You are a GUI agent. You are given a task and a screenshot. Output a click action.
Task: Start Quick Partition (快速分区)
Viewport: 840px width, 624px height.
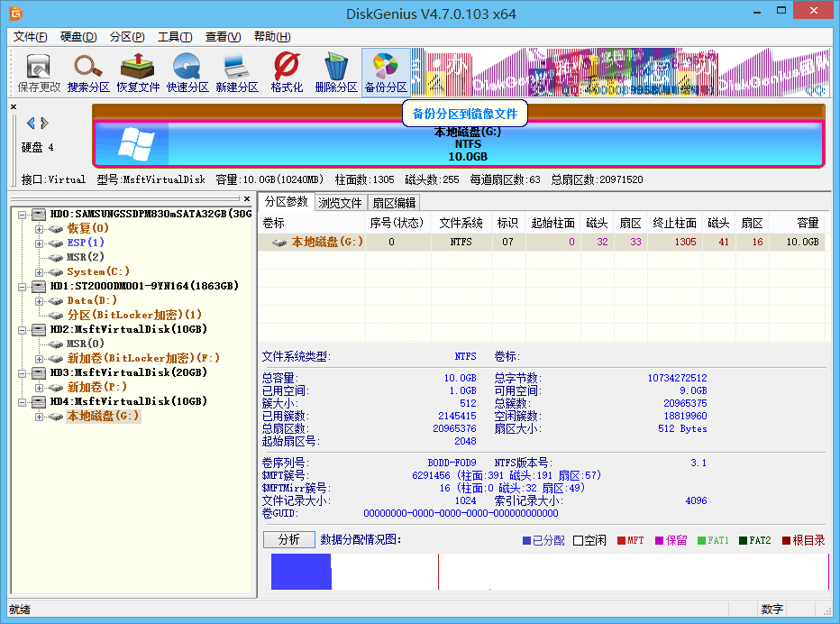(x=187, y=72)
